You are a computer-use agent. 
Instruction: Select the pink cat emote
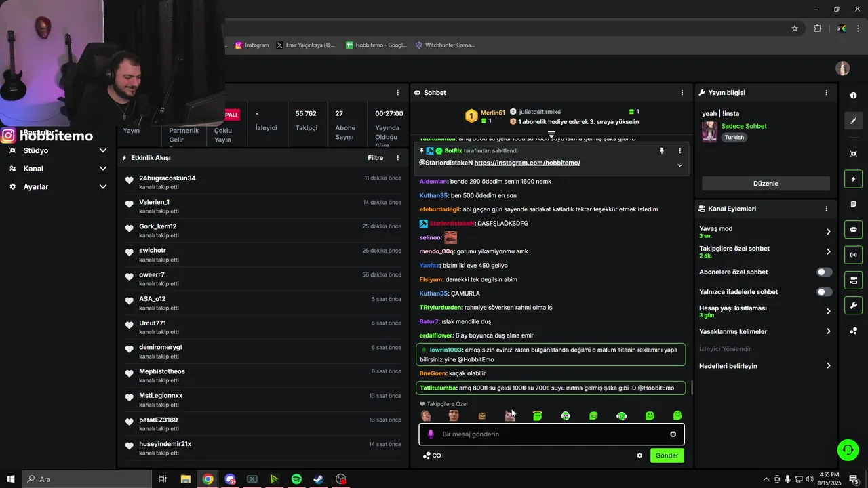[x=510, y=415]
